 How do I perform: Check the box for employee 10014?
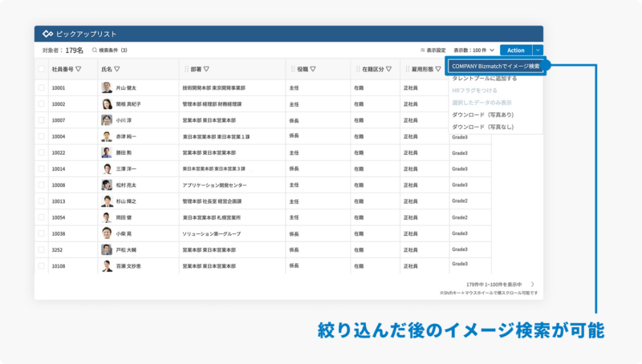pyautogui.click(x=42, y=168)
